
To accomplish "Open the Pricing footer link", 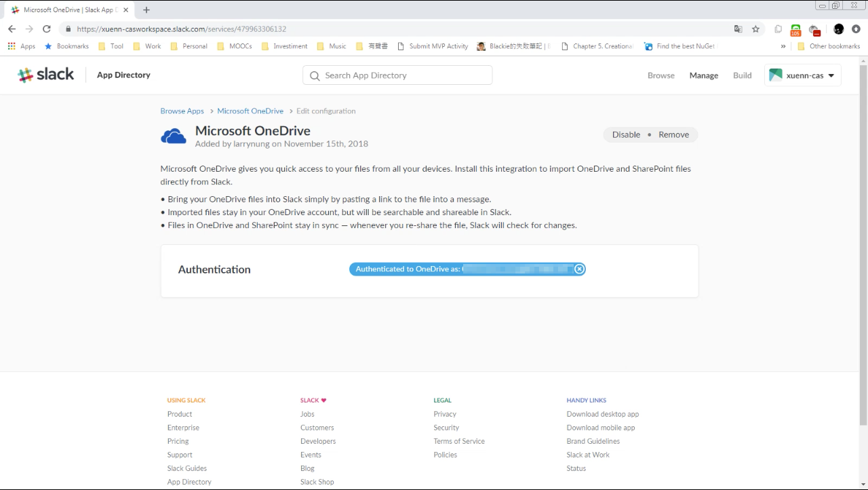I will coord(178,441).
